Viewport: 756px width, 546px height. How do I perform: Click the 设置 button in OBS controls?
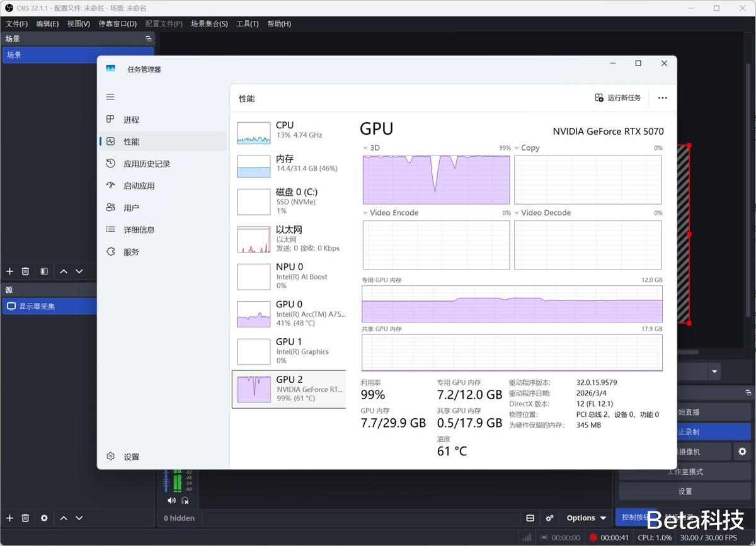coord(685,491)
